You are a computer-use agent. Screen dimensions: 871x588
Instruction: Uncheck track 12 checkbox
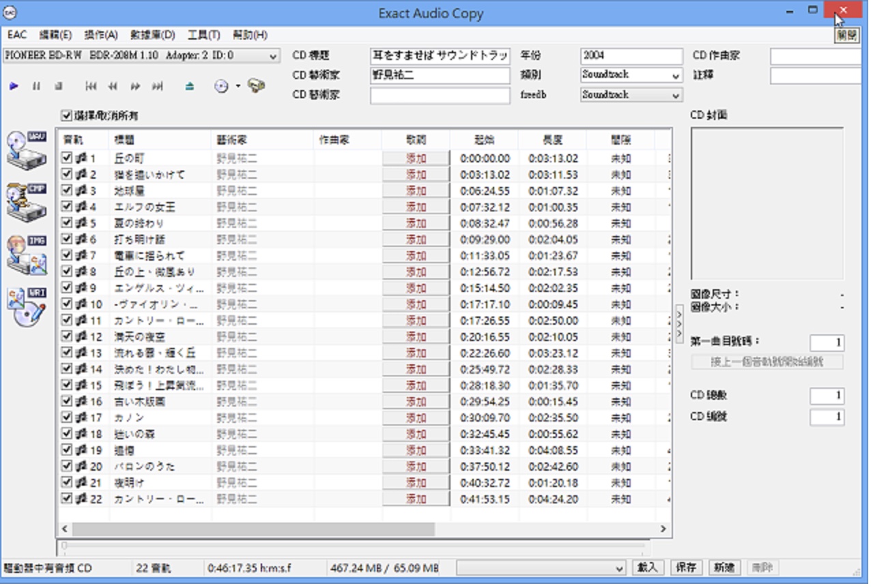click(66, 337)
